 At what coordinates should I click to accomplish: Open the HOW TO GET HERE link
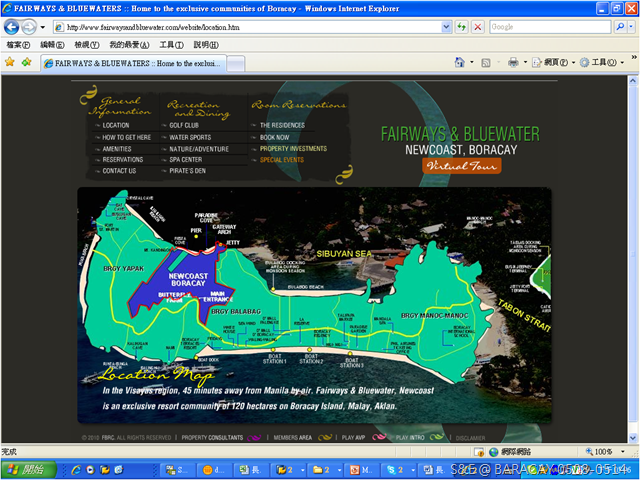tap(127, 138)
